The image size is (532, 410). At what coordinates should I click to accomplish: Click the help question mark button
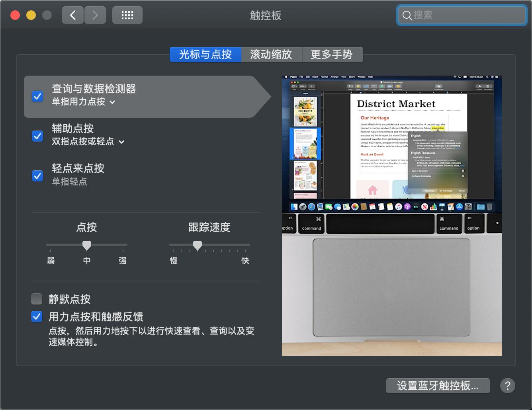507,385
